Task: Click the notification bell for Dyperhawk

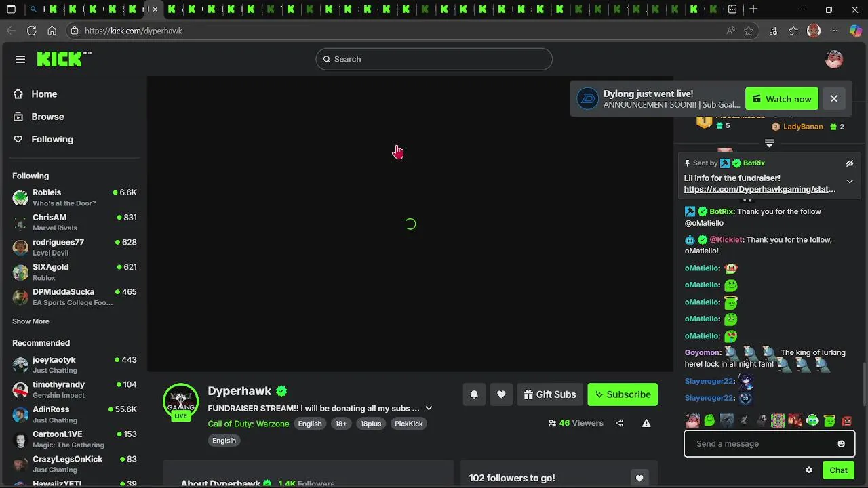Action: pos(474,394)
